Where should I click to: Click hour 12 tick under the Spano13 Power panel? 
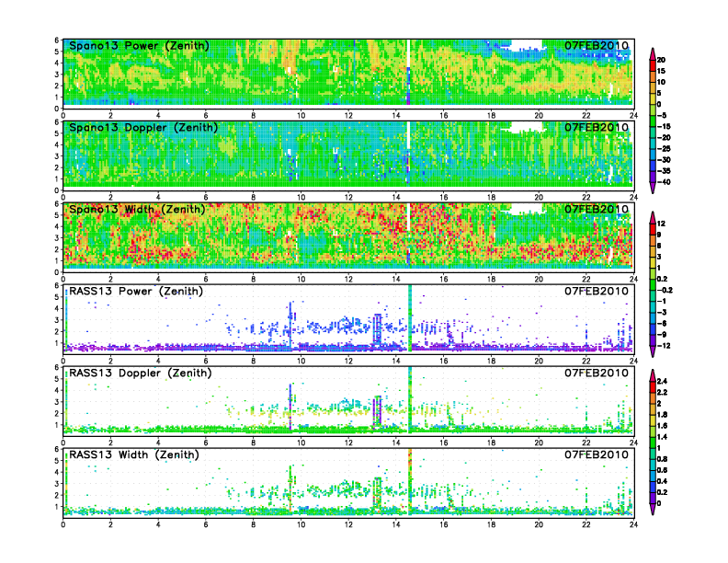[348, 115]
